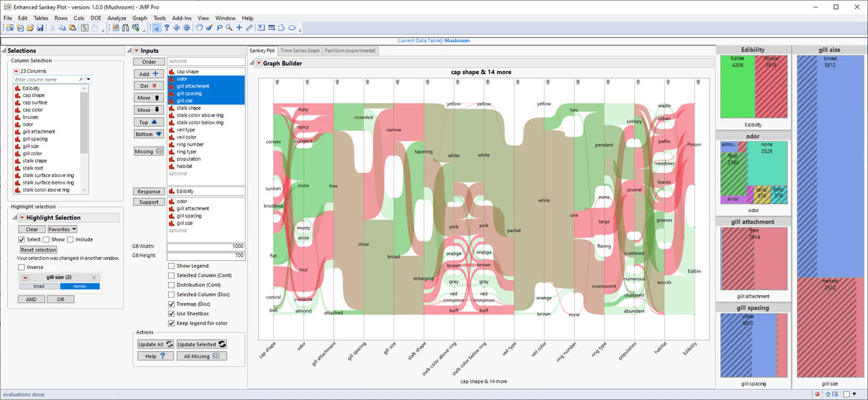The image size is (868, 400).
Task: Collapse the Inputs panel via its red triangle
Action: point(136,49)
